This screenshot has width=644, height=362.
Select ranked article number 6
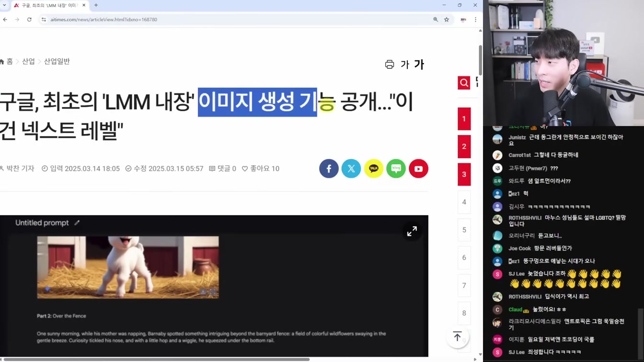pos(464,258)
